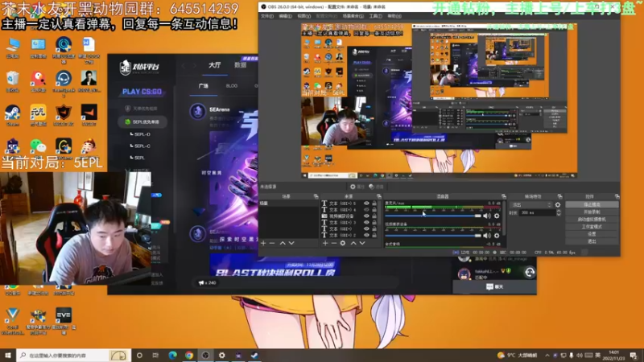Open Steam from the taskbar
The height and width of the screenshot is (362, 644).
point(254,355)
